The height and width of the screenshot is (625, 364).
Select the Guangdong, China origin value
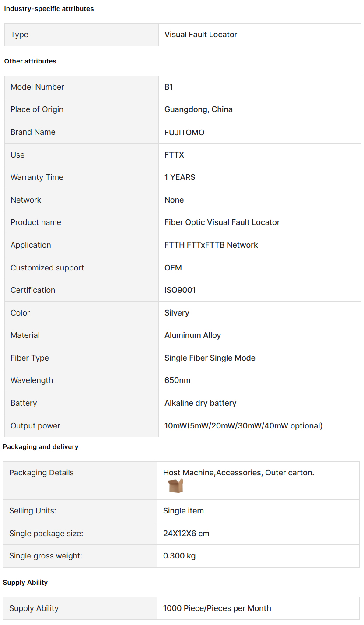pyautogui.click(x=199, y=109)
